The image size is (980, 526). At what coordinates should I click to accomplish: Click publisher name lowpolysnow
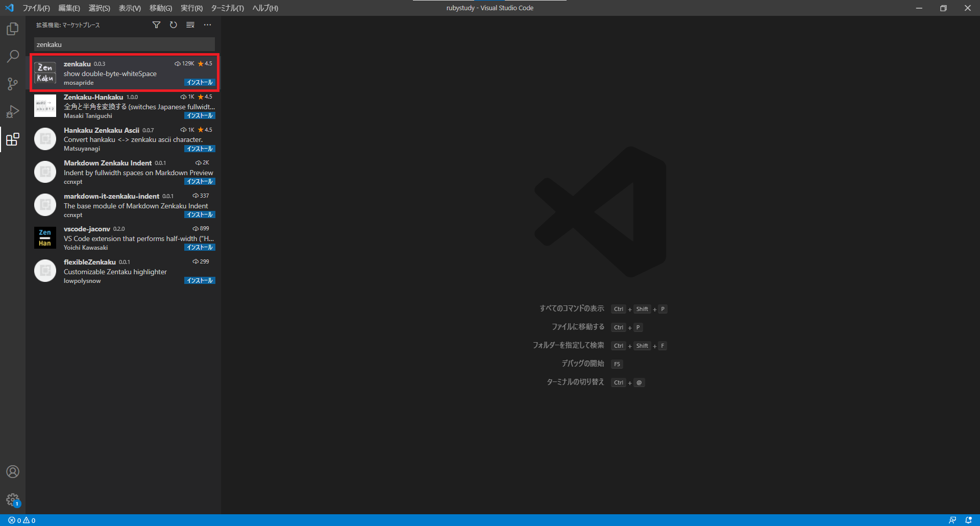[x=82, y=281]
